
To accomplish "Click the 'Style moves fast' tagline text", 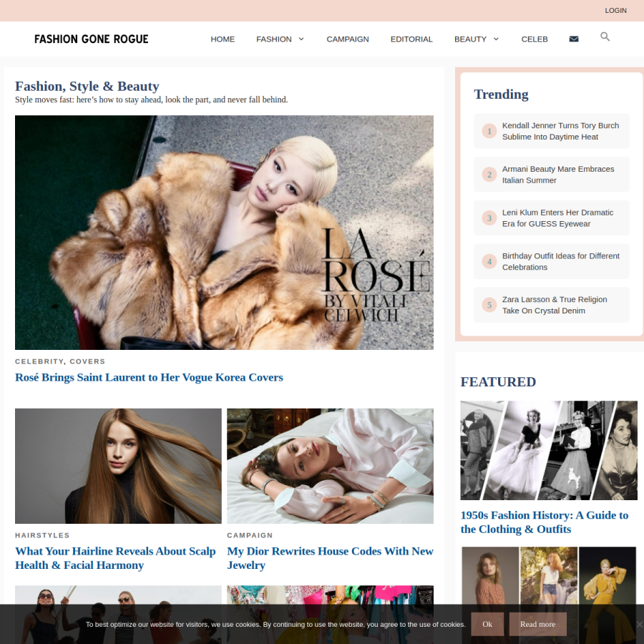I will (152, 99).
